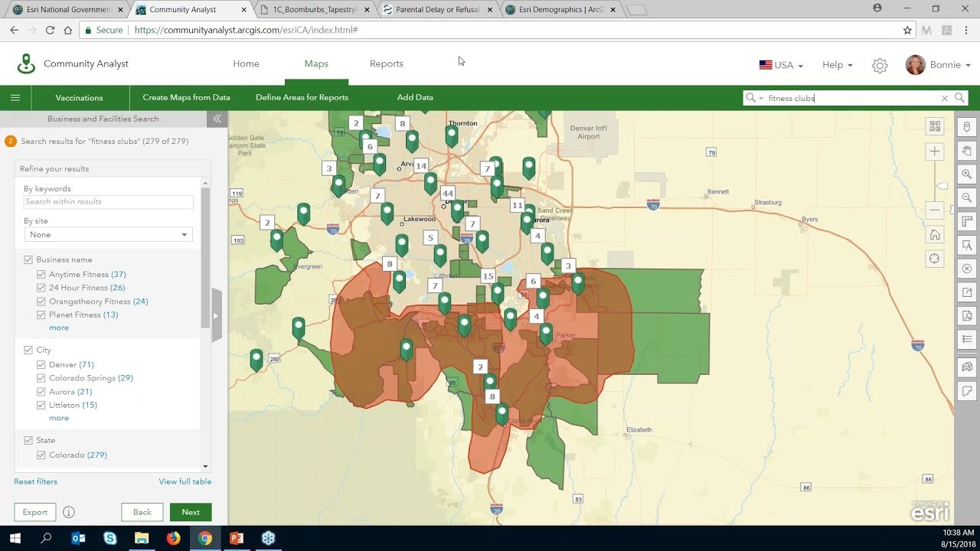Uncheck the Business name checkbox
The image size is (980, 551).
point(28,260)
